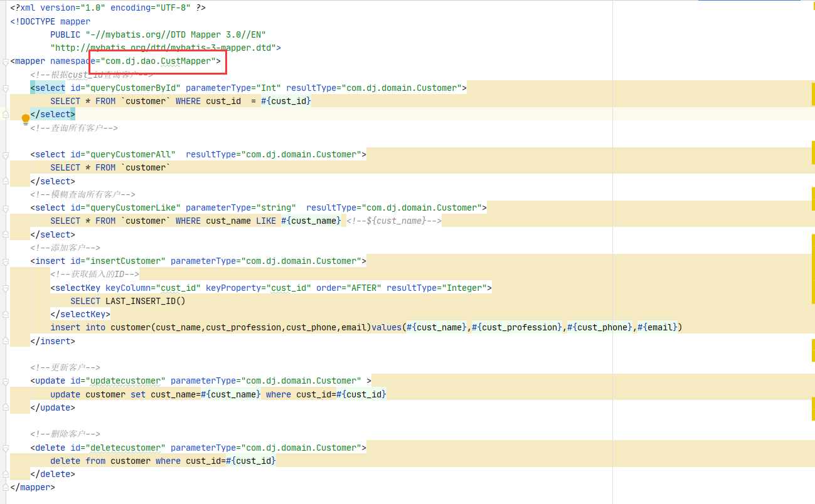The height and width of the screenshot is (504, 815).
Task: Click fold marker at closing </mapper> tag
Action: click(5, 487)
